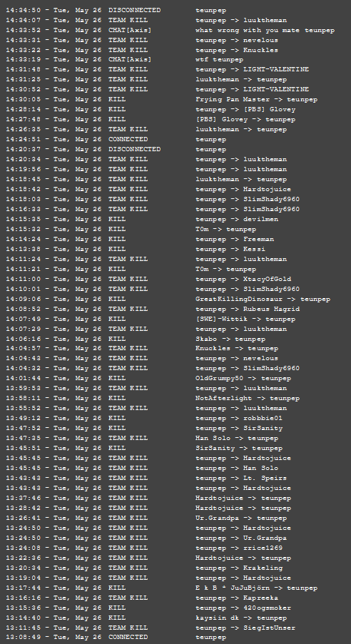Click the chat message 'what wrong with you mate teunpep'
The height and width of the screenshot is (644, 351).
click(x=265, y=31)
